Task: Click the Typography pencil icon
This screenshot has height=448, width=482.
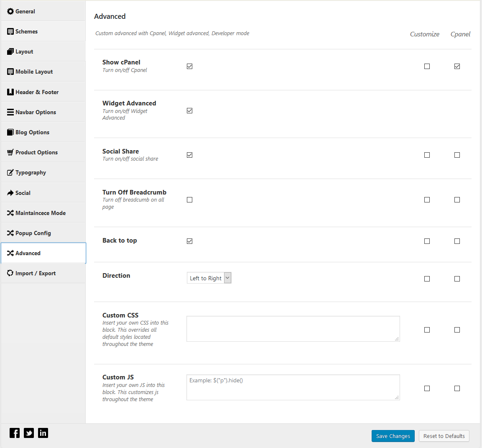Action: 10,173
